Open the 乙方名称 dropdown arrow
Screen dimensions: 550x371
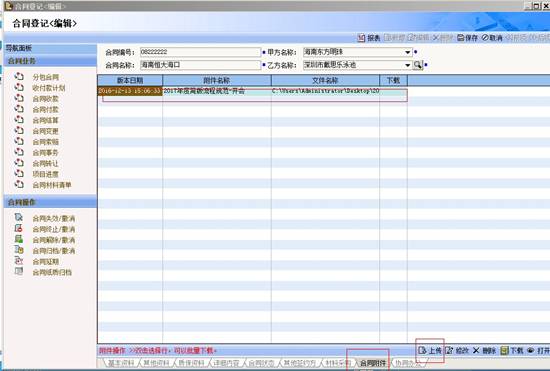[x=408, y=65]
